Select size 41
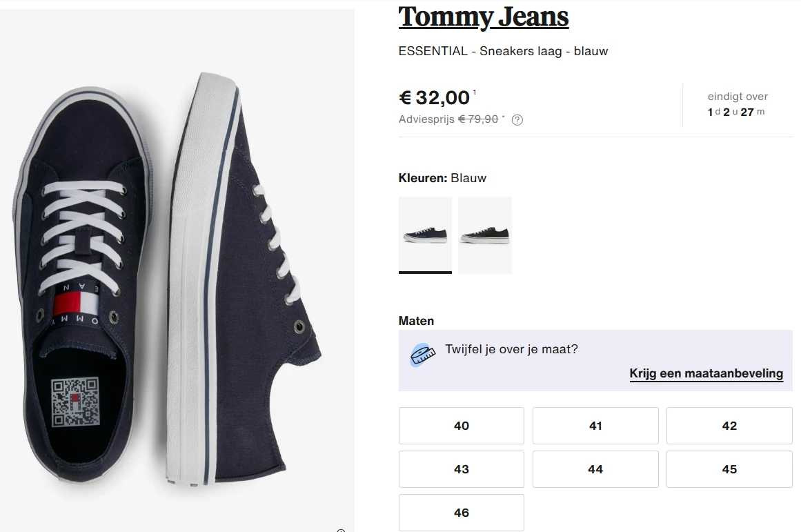The width and height of the screenshot is (801, 532). (595, 426)
